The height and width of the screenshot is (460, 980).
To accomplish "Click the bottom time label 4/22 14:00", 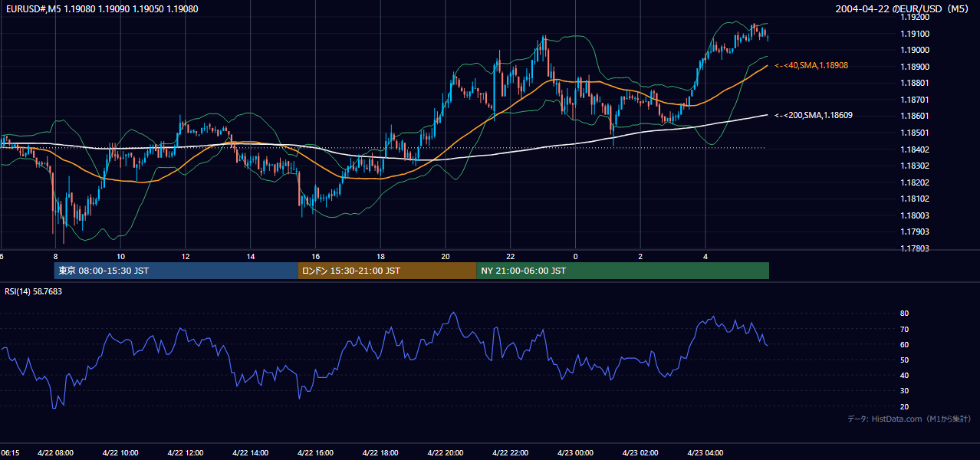I will tap(251, 453).
